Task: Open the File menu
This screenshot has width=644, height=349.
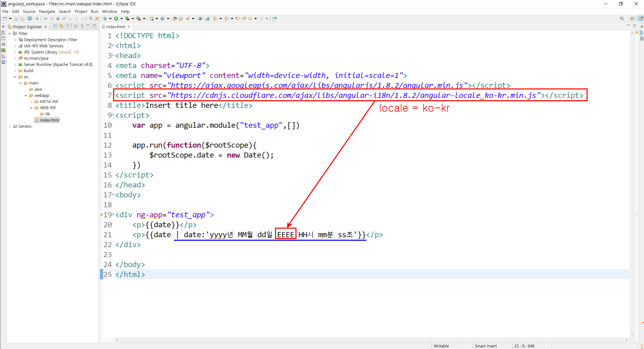Action: pyautogui.click(x=5, y=11)
